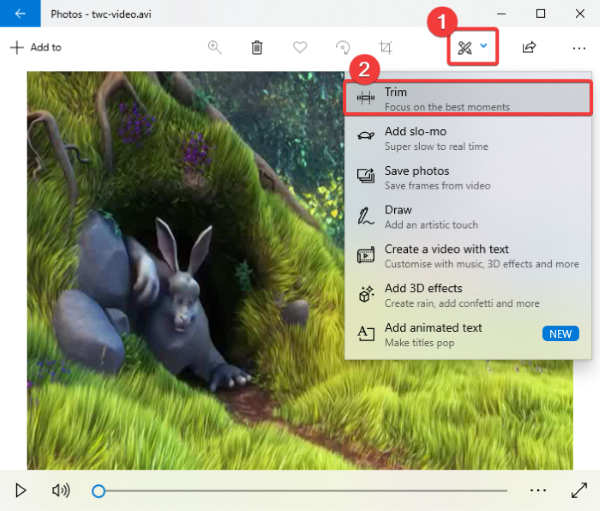Select the crop tool icon
600x511 pixels.
tap(385, 48)
